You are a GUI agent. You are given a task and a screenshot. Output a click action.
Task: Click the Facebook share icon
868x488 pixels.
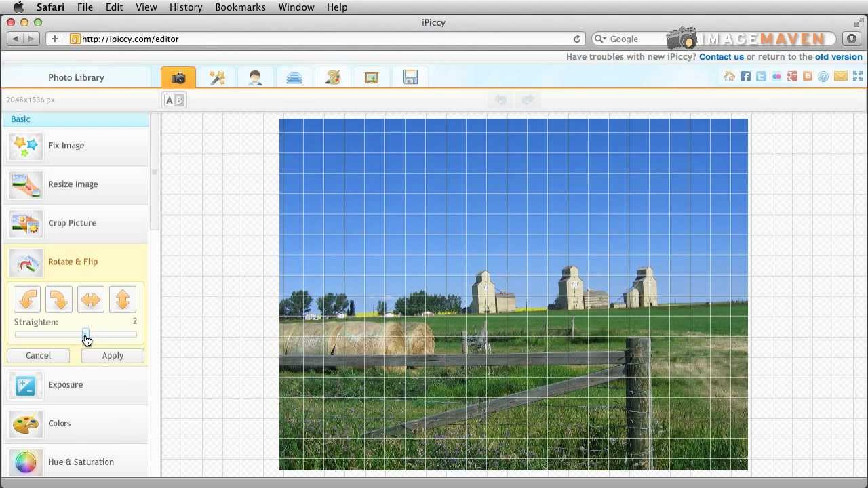coord(745,77)
